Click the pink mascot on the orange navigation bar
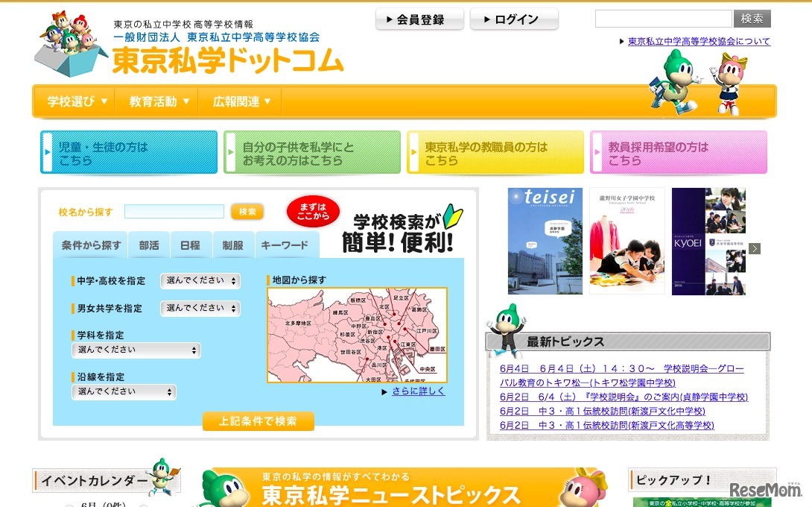This screenshot has width=812, height=507. tap(729, 84)
